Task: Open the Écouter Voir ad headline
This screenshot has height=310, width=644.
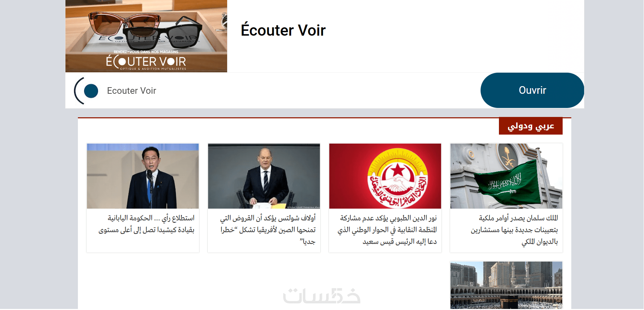Action: pos(283,30)
